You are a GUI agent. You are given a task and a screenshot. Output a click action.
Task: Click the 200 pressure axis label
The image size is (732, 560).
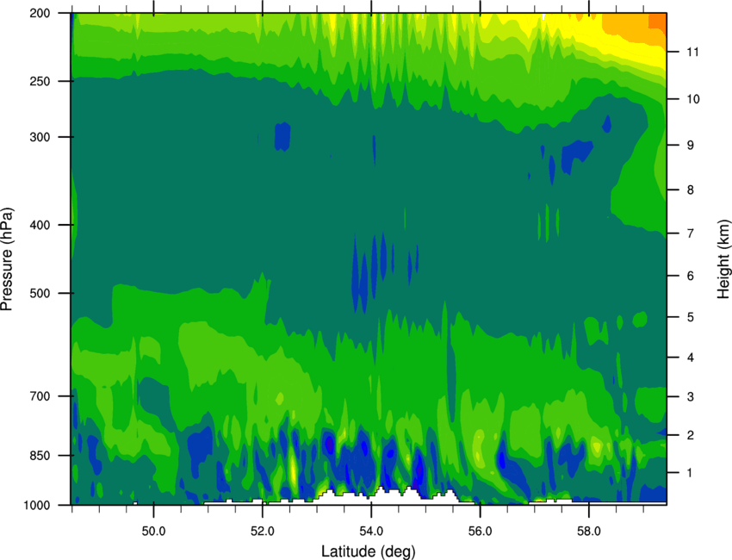point(40,13)
